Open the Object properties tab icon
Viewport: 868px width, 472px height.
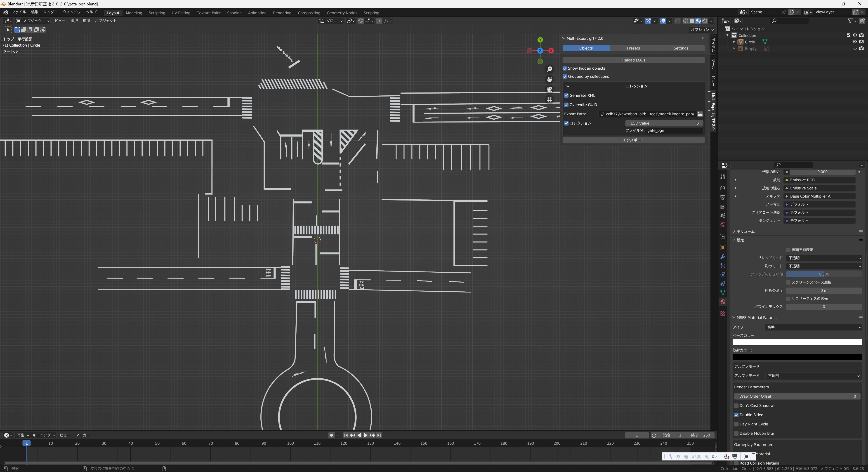tap(722, 248)
